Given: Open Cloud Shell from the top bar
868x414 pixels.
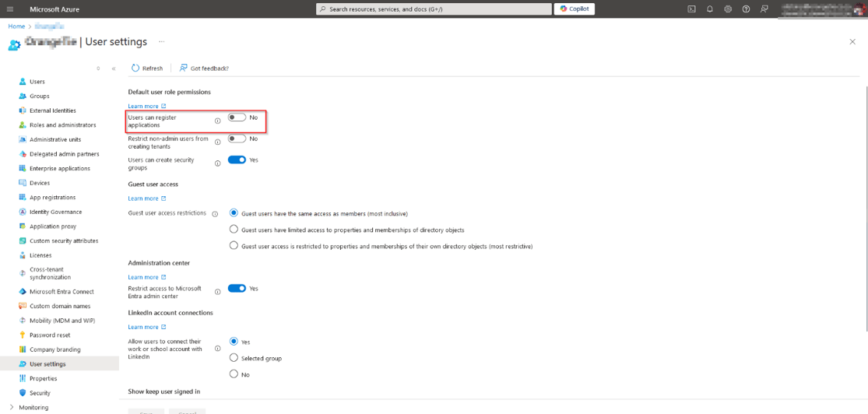Looking at the screenshot, I should (x=691, y=9).
